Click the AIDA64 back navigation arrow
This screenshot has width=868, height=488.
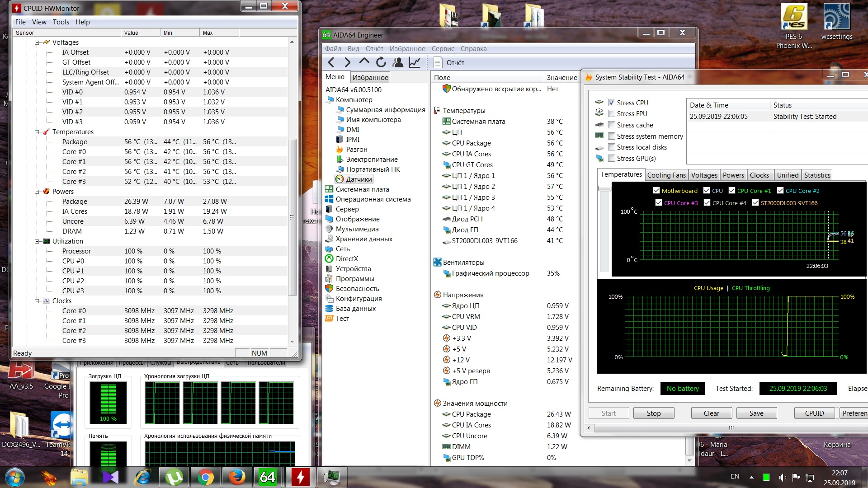(331, 63)
